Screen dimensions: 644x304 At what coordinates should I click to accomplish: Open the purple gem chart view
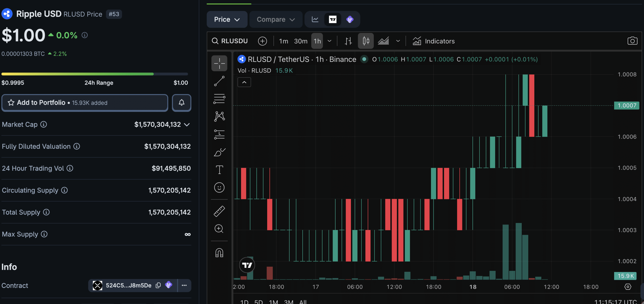[350, 19]
